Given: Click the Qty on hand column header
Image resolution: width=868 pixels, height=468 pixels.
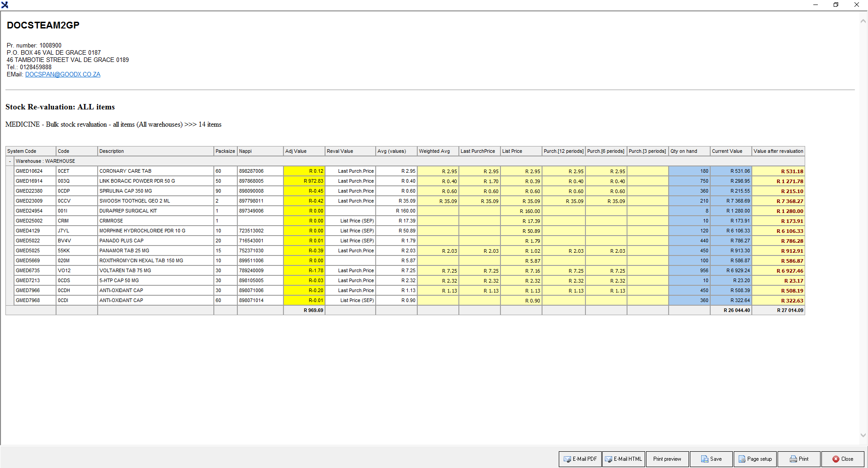Looking at the screenshot, I should (x=689, y=151).
